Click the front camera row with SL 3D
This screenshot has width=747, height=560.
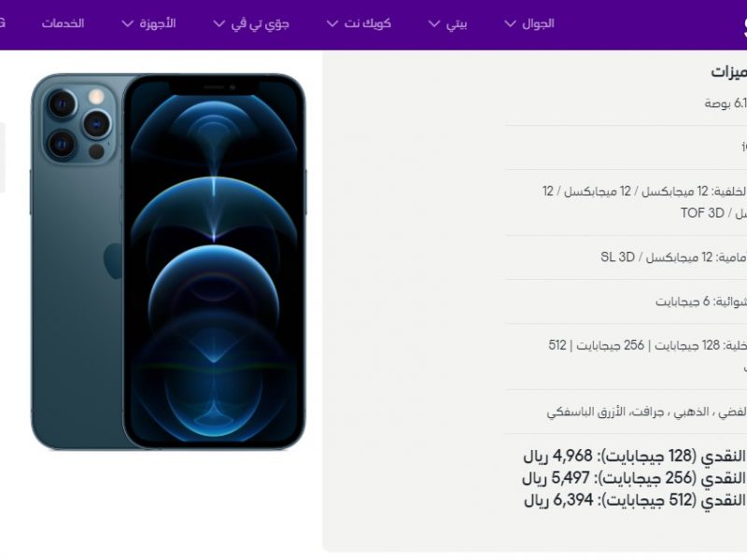pyautogui.click(x=626, y=258)
